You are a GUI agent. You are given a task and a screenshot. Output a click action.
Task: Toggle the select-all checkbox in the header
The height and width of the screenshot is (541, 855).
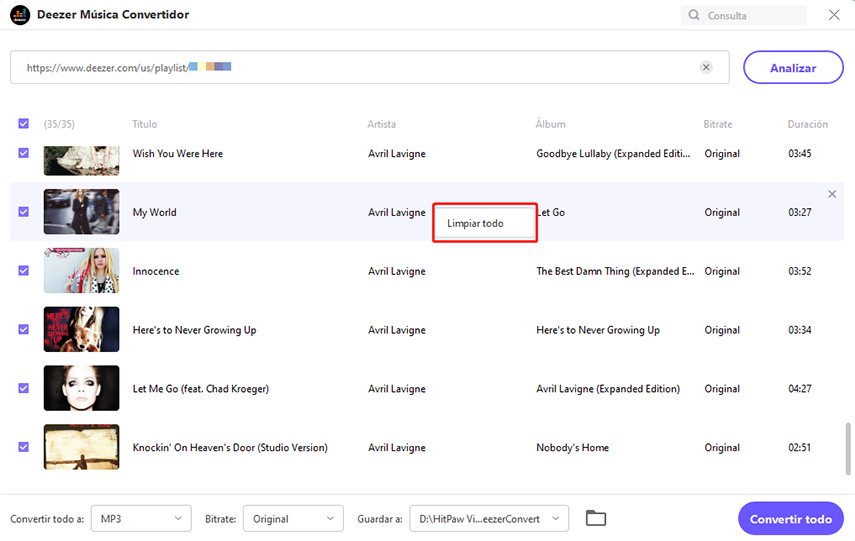[23, 124]
